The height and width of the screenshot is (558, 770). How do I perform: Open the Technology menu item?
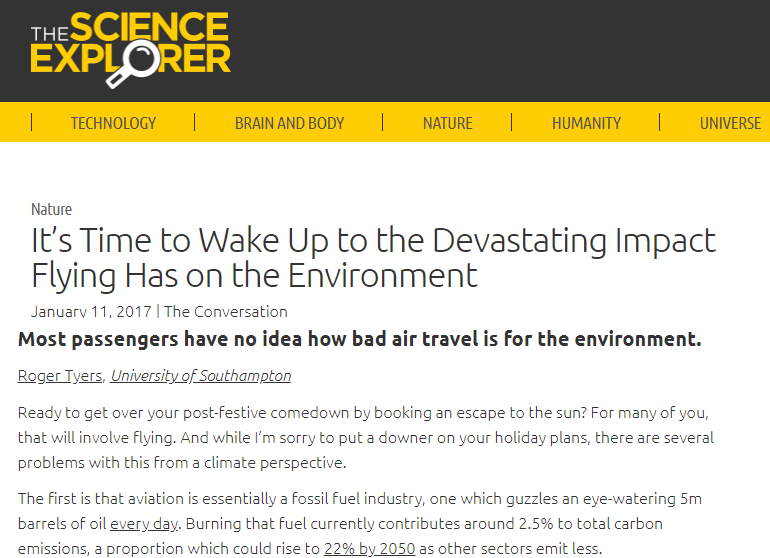[113, 123]
